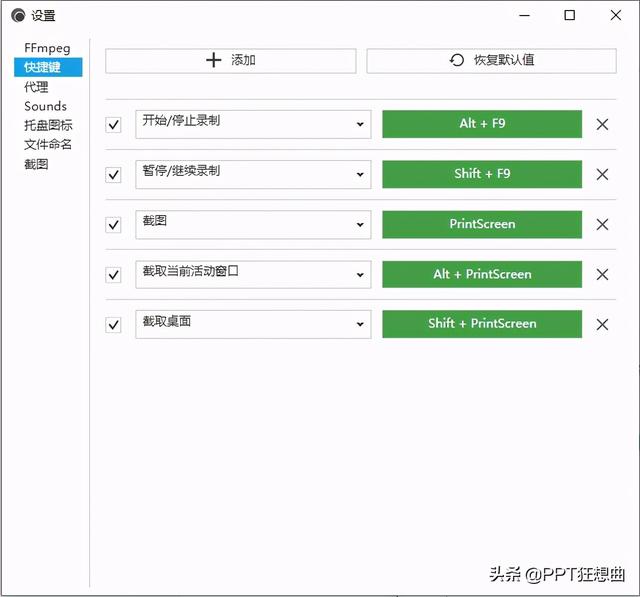Remove the Alt + PrintScreen hotkey row
This screenshot has height=597, width=640.
pos(602,275)
